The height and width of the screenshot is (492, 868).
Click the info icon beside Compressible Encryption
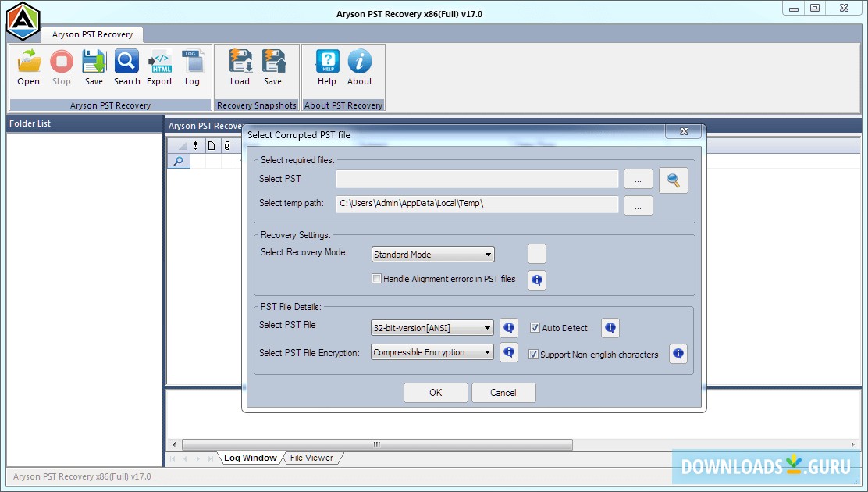(509, 352)
